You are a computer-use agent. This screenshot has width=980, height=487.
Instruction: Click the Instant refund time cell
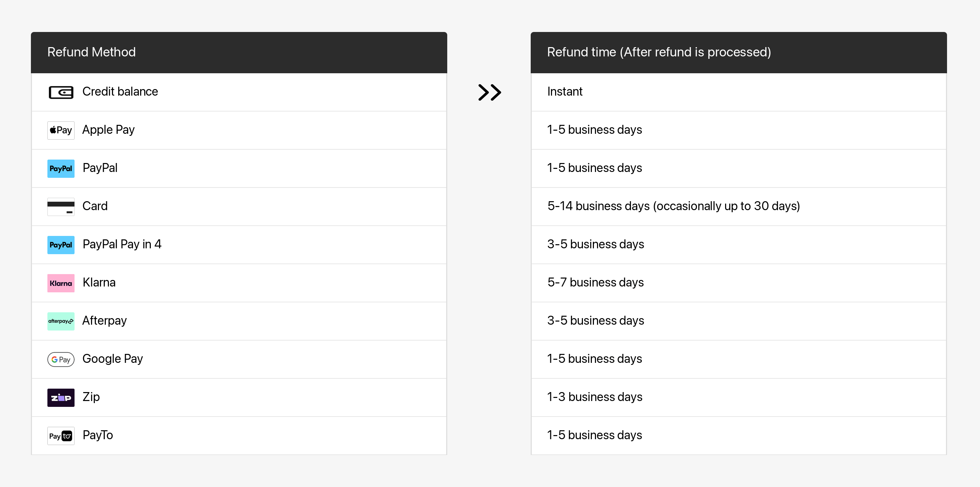click(565, 92)
